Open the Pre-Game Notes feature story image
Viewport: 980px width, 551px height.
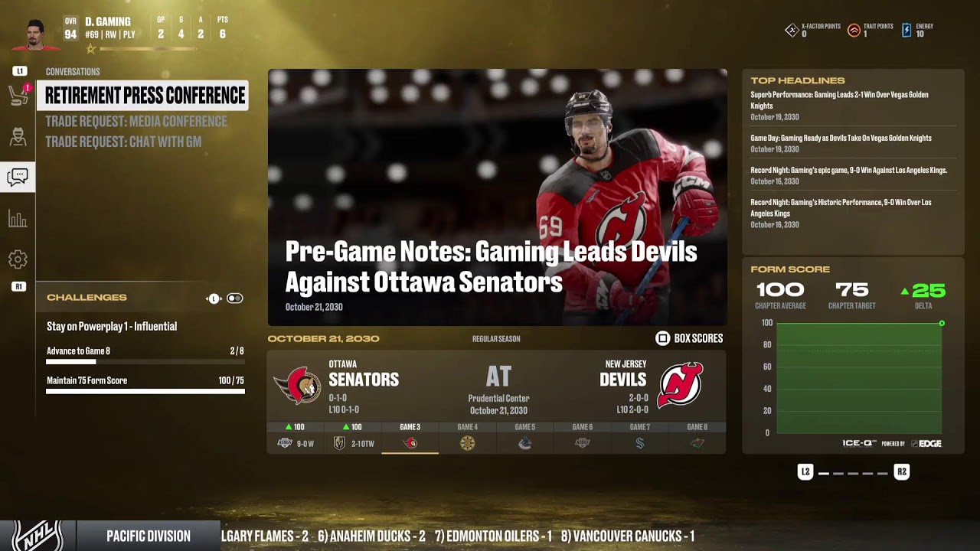[498, 197]
